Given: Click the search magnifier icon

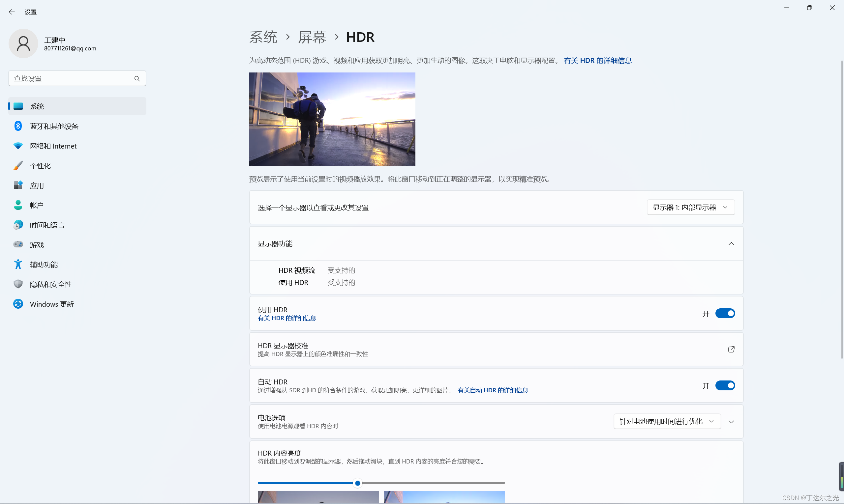Looking at the screenshot, I should coord(137,79).
